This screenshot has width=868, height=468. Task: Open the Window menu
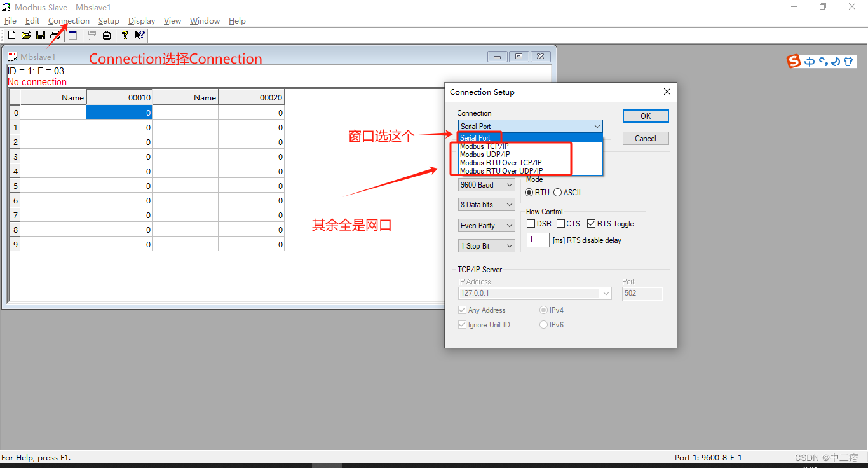(x=205, y=21)
